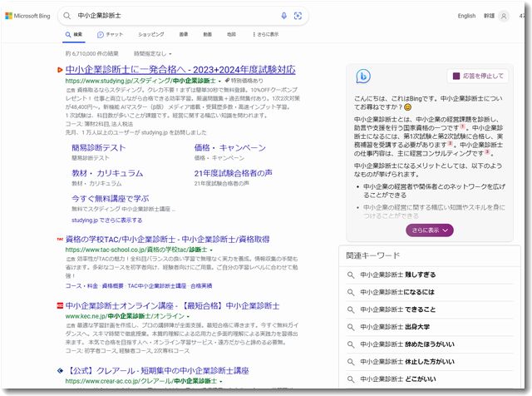Click the Microsoft Bing logo
This screenshot has height=396, width=532.
[x=29, y=16]
